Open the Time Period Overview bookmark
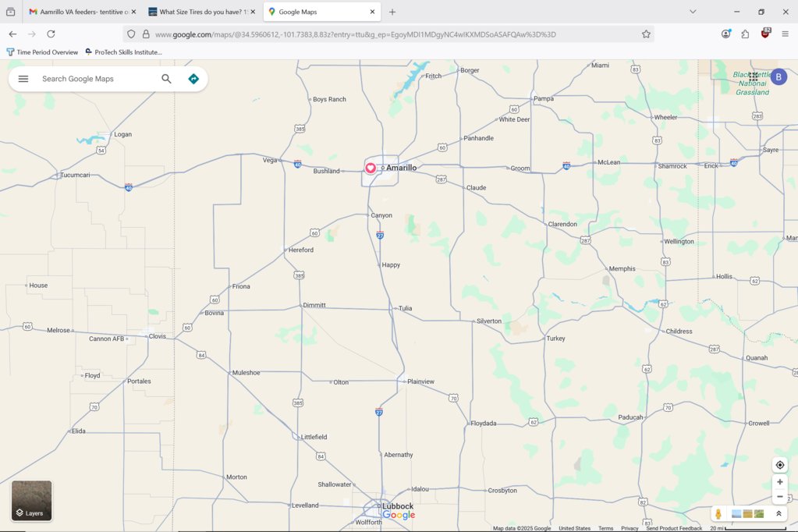 pyautogui.click(x=43, y=52)
